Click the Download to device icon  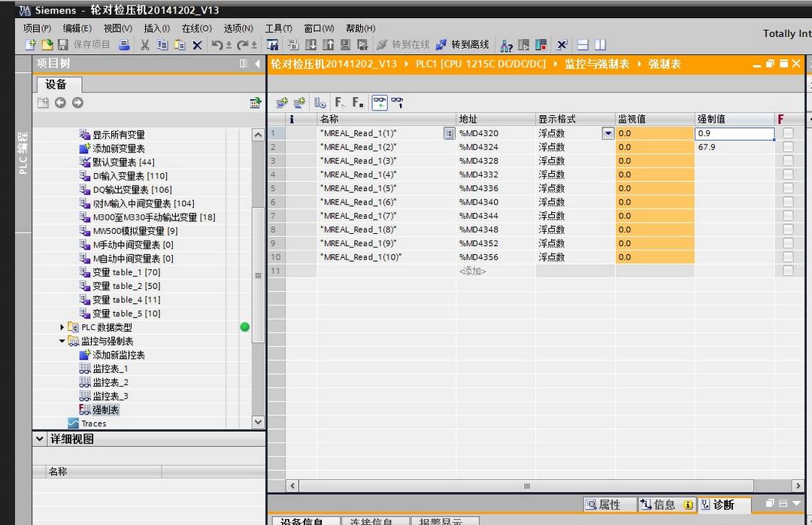311,45
